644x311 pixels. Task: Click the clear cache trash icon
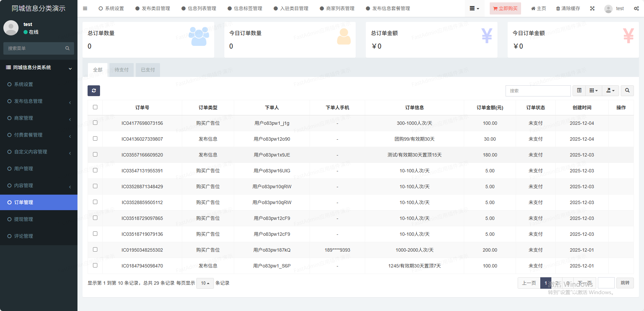click(x=568, y=8)
